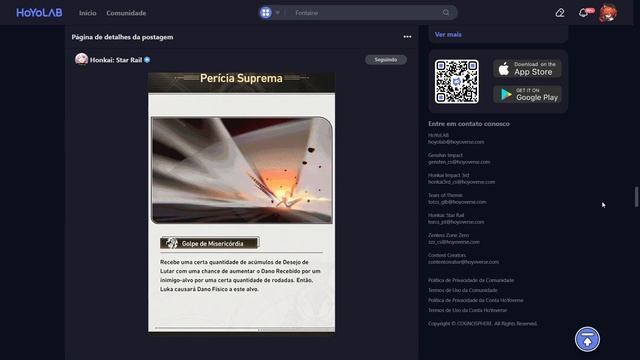Screen dimensions: 640x360
Task: Toggle the Seguindo follow button
Action: click(x=386, y=60)
